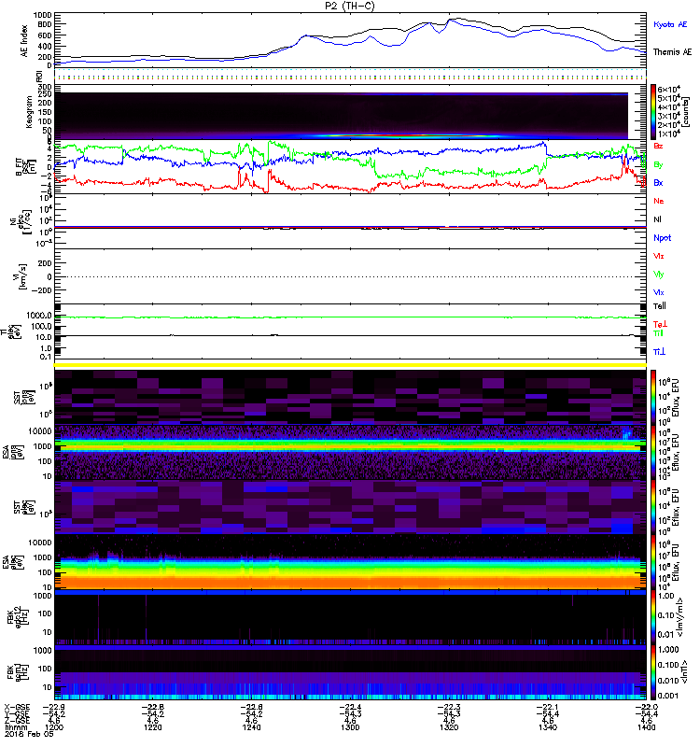The width and height of the screenshot is (700, 747).
Task: Click the [counts] color bar unit label
Action: (x=685, y=112)
